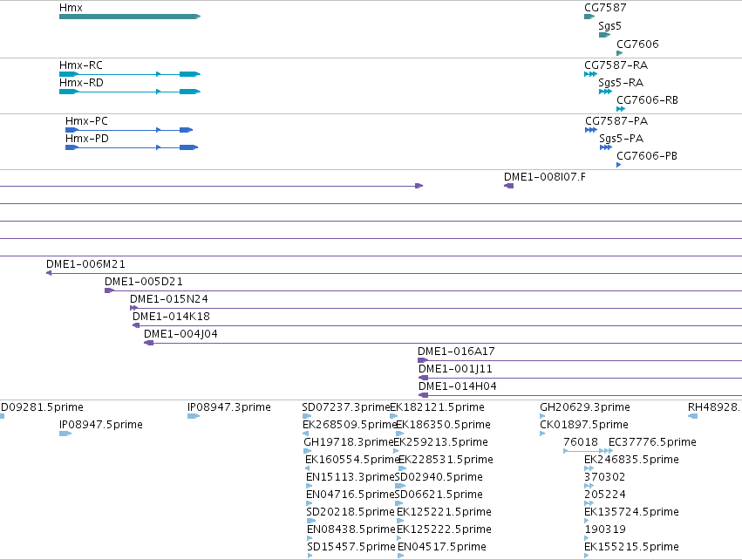The image size is (742, 560).
Task: Click the 370302 EST label
Action: 605,476
